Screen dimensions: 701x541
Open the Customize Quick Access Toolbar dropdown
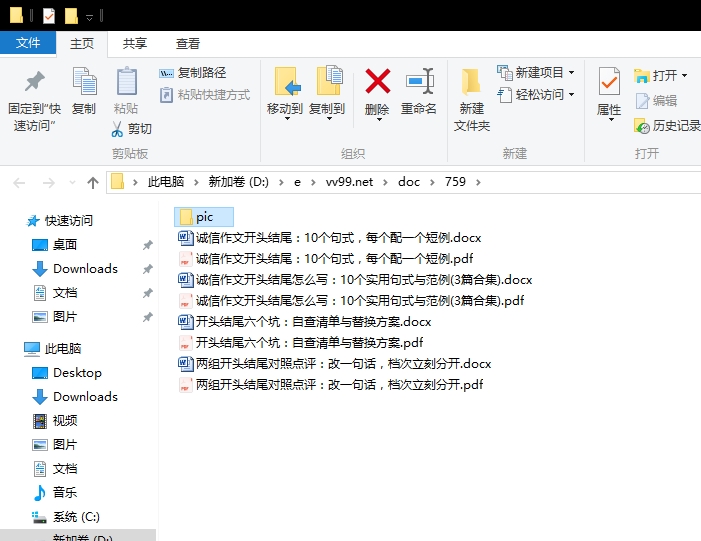click(x=89, y=17)
